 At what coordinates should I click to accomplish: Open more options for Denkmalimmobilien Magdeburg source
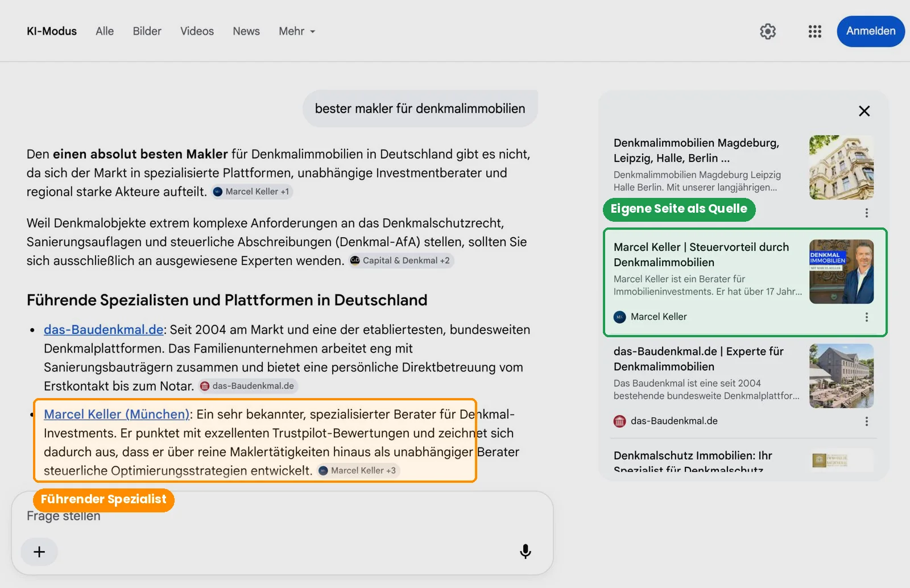[867, 213]
